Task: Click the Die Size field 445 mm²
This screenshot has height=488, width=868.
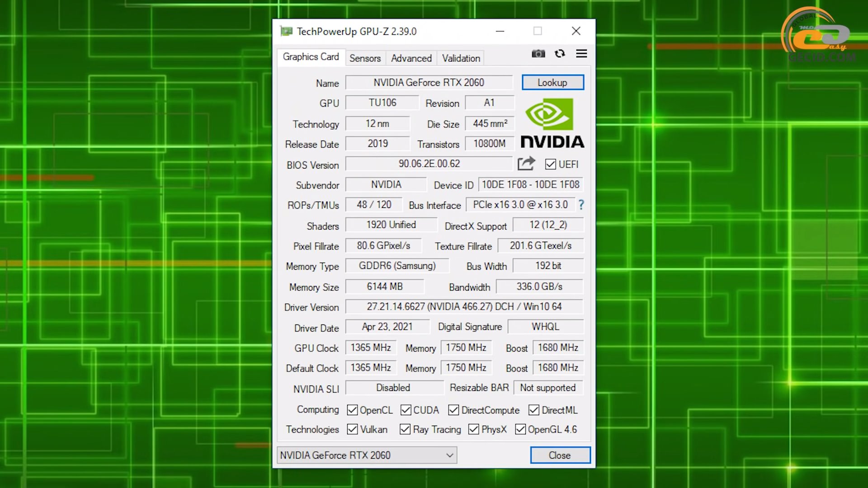Action: tap(490, 123)
